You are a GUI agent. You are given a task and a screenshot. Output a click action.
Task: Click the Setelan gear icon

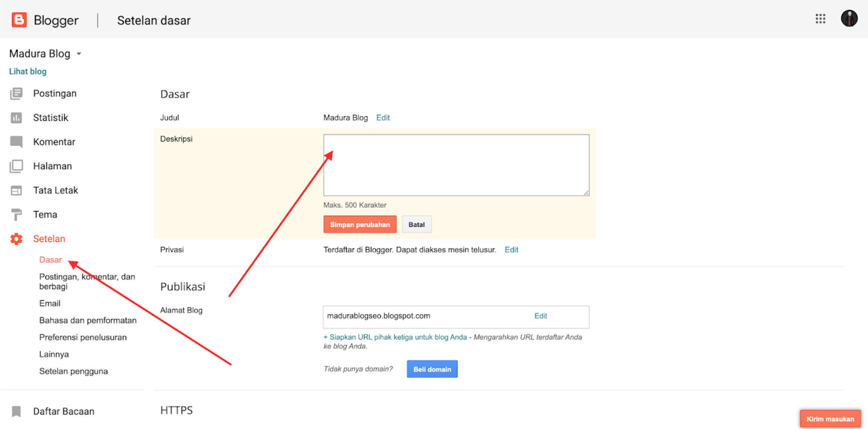pos(16,239)
